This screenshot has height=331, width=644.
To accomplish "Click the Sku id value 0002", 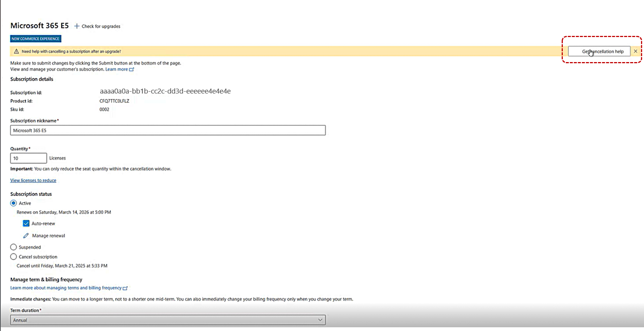I will click(104, 110).
